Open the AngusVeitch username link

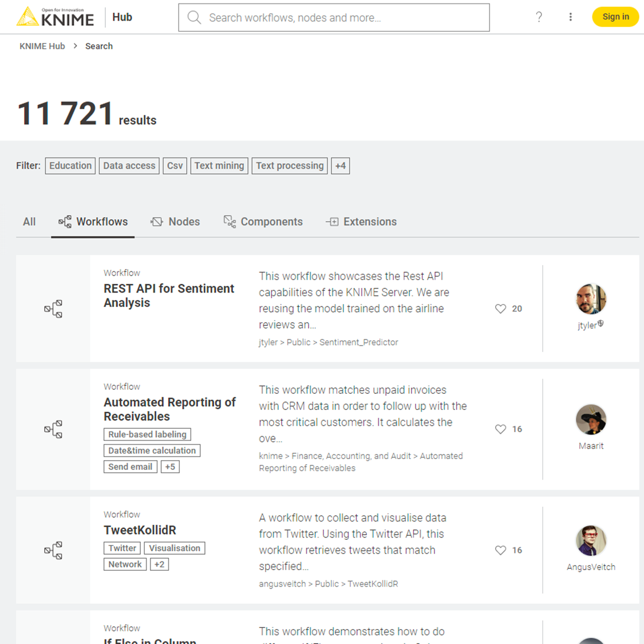591,567
